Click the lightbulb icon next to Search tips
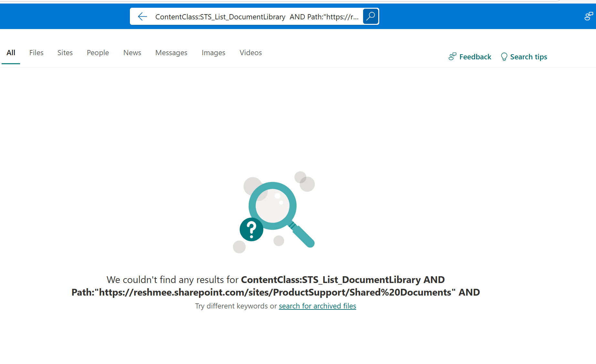Screen dimensions: 596x364 coord(504,56)
